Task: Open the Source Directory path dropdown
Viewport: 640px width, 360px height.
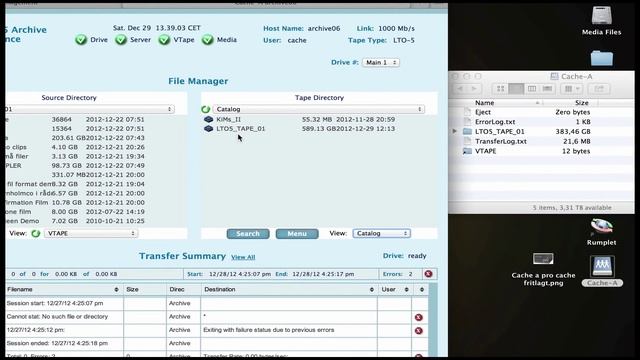Action: tap(90, 109)
